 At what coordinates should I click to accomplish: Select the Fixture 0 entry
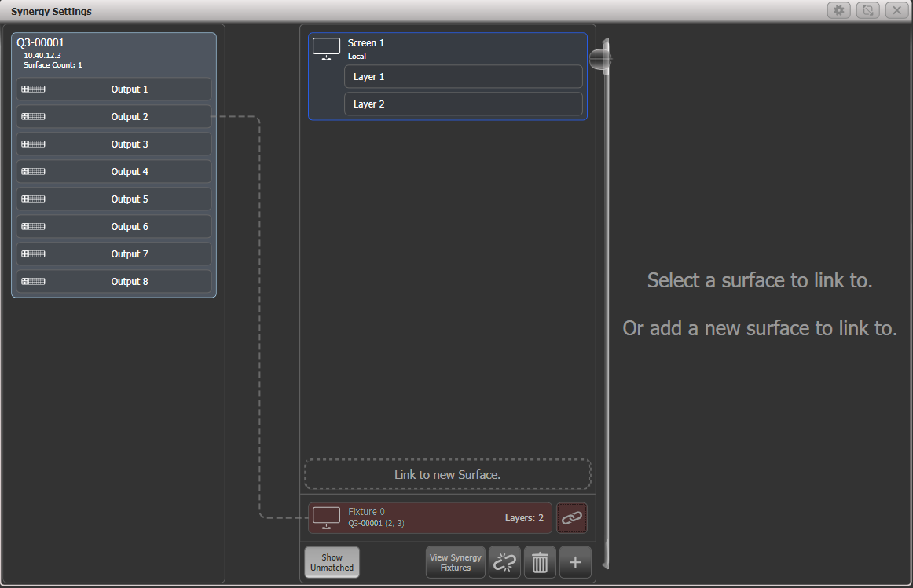tap(430, 517)
